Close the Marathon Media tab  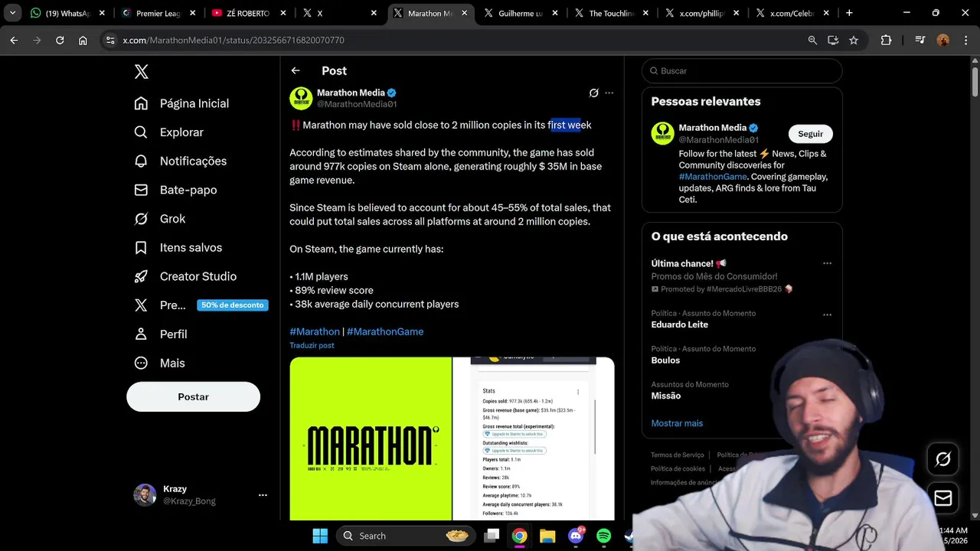coord(464,13)
